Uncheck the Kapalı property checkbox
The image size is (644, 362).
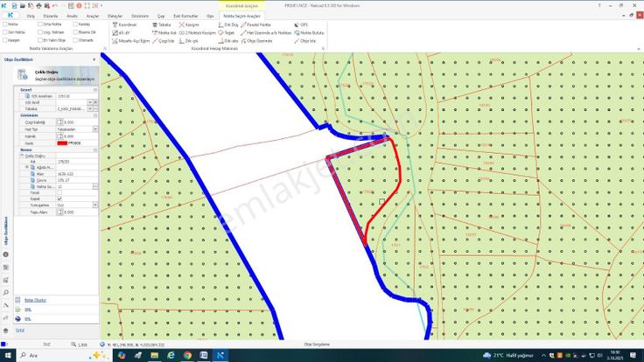59,198
